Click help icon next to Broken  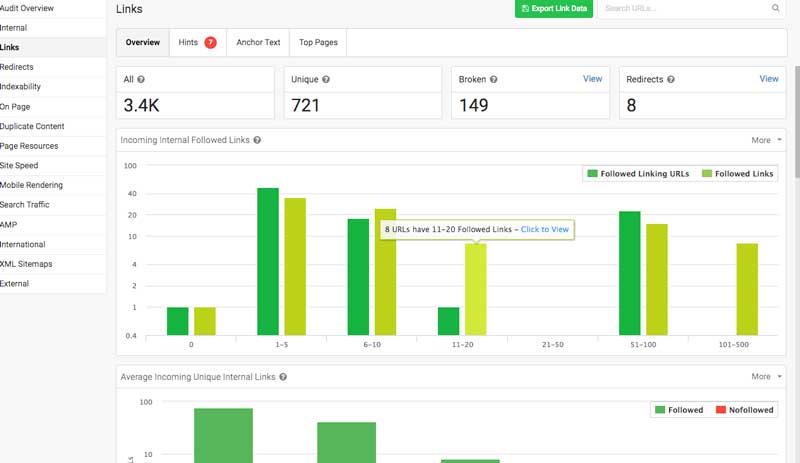[x=492, y=79]
